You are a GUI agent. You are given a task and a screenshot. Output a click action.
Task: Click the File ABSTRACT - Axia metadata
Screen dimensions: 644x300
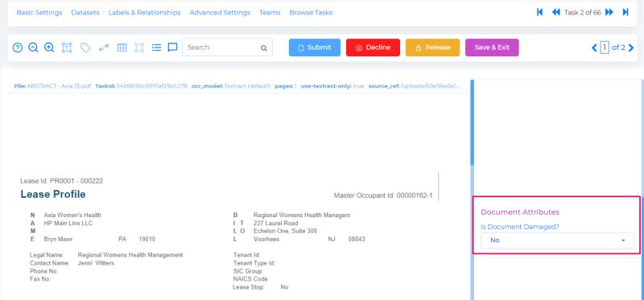[52, 86]
